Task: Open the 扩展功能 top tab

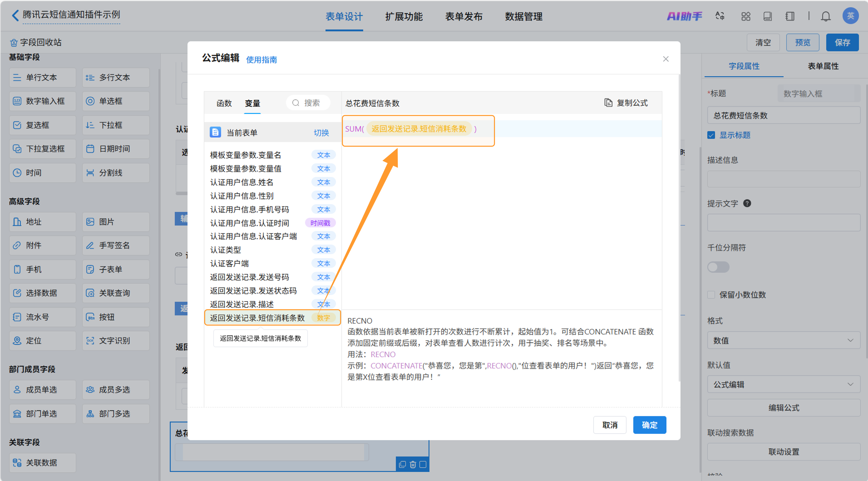Action: pyautogui.click(x=404, y=17)
